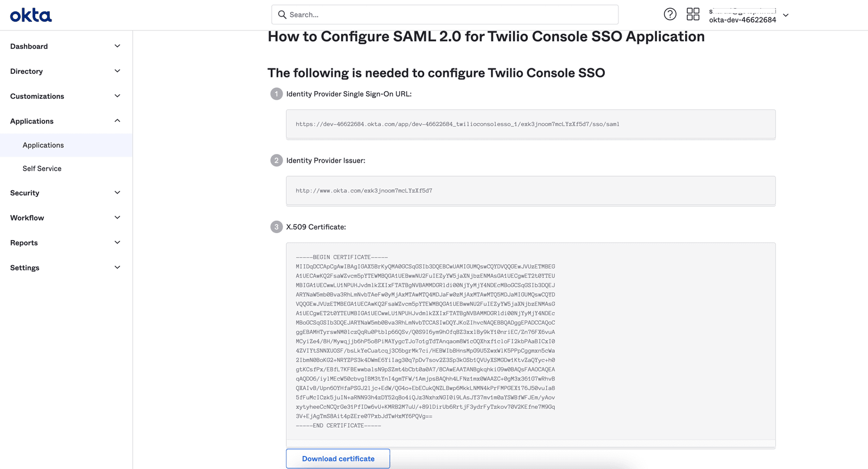Open the apps grid icon in the header
The image size is (868, 469).
[x=693, y=14]
